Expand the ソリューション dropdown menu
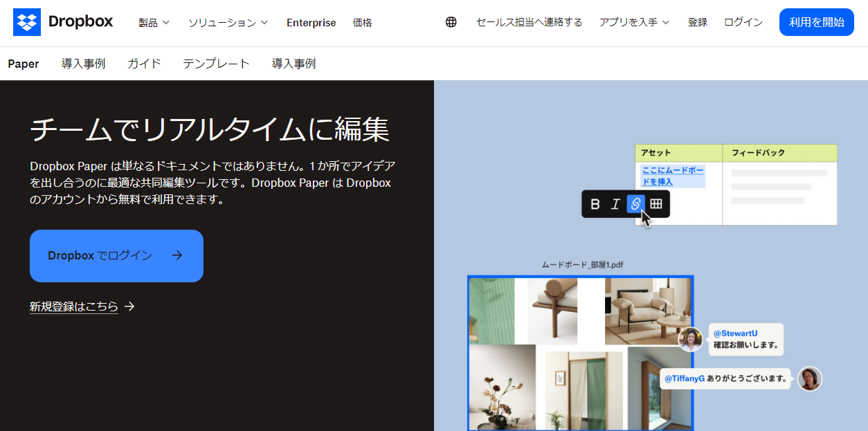 click(x=228, y=22)
